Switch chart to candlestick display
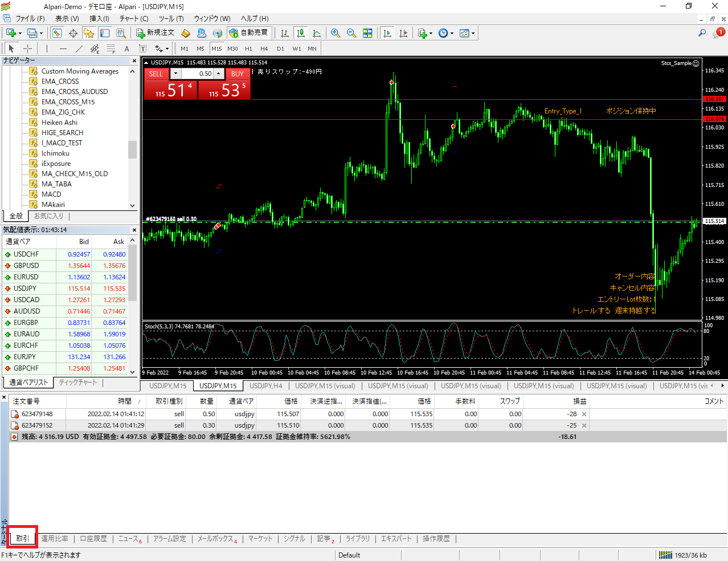 click(x=300, y=33)
